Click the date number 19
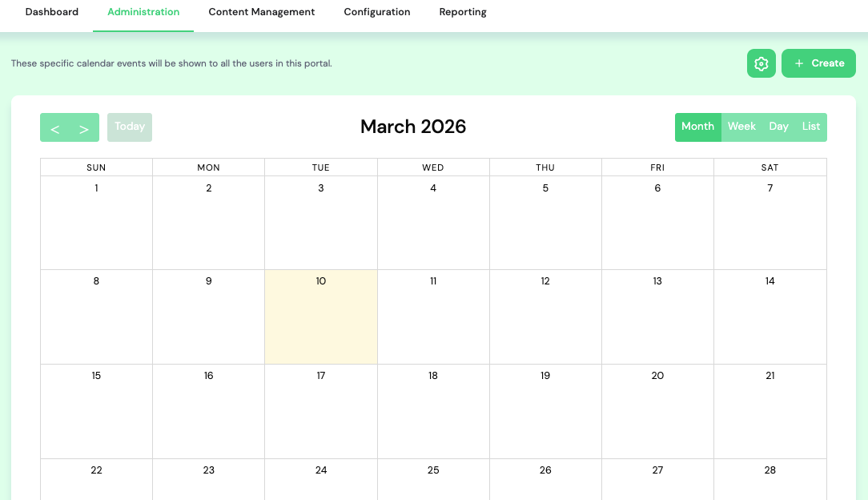Image resolution: width=868 pixels, height=500 pixels. [x=545, y=376]
